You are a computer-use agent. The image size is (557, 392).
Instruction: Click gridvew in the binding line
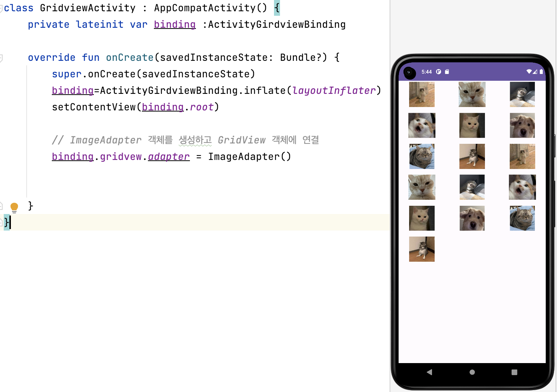(x=121, y=157)
